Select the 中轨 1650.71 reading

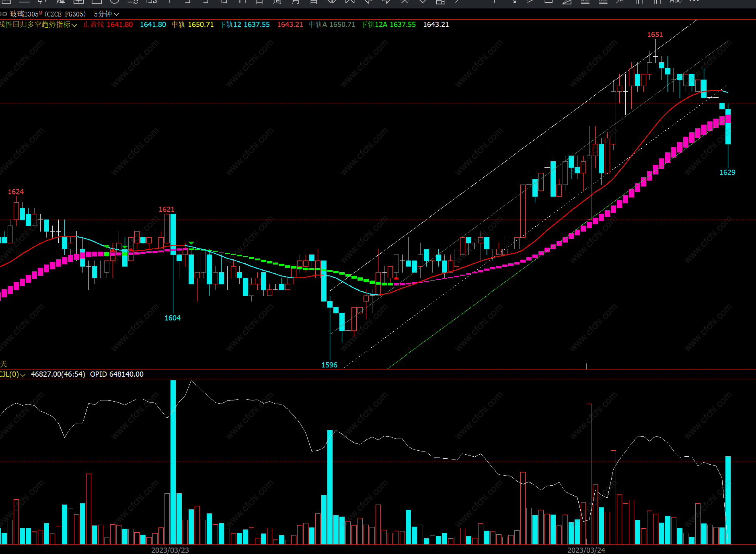click(193, 25)
